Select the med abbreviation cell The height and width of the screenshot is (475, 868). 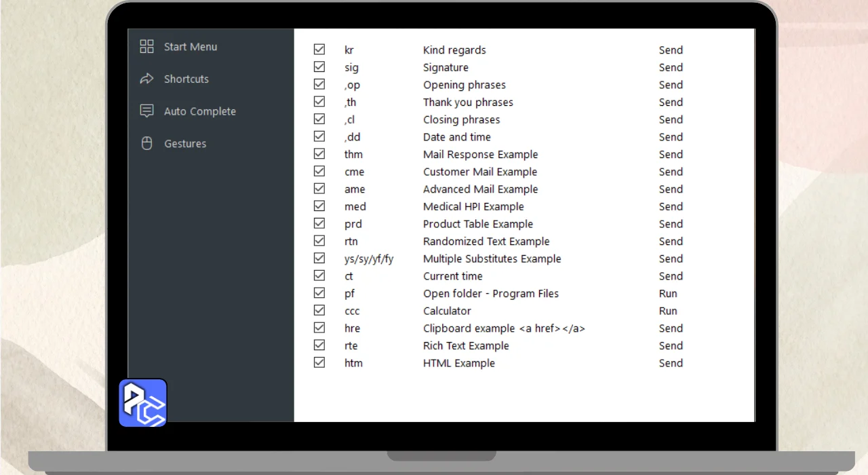(355, 207)
